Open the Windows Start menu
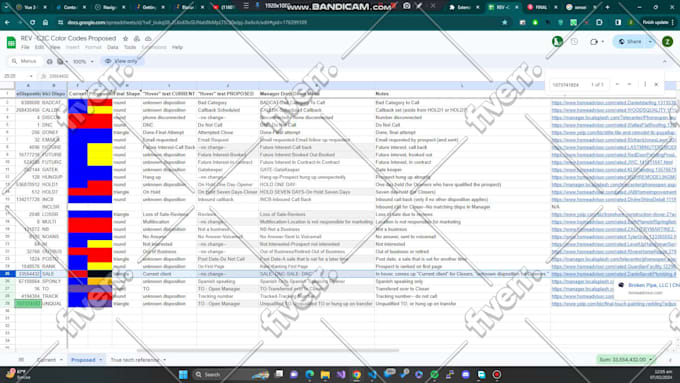 [183, 374]
